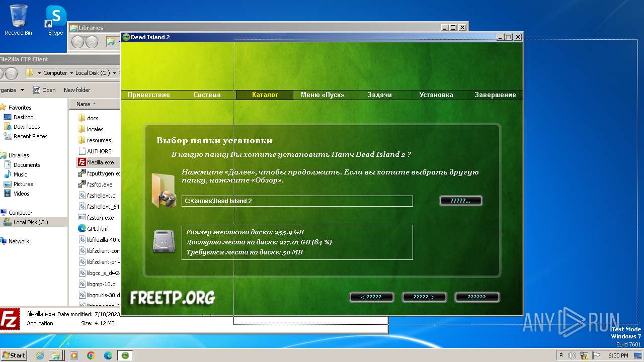Click the clock showing 6:30 PM
This screenshot has height=362, width=644.
[618, 355]
